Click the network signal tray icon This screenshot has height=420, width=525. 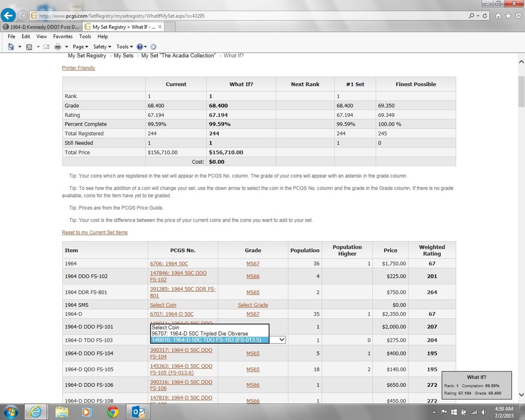pyautogui.click(x=473, y=412)
